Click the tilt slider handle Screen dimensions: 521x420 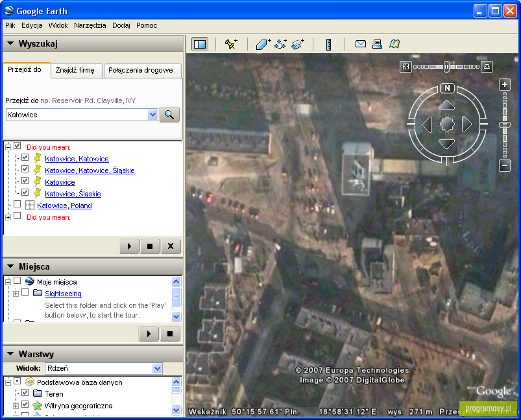446,66
